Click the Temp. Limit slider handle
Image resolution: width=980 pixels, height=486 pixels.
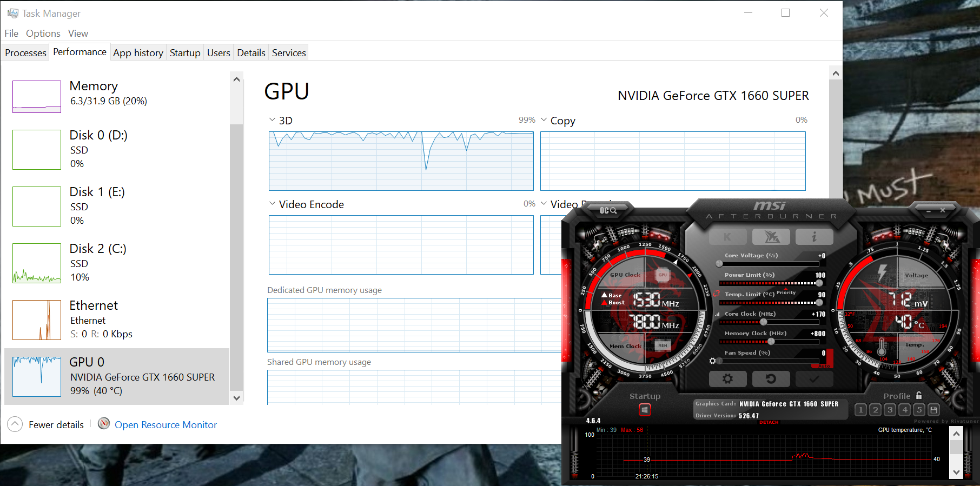pos(819,303)
